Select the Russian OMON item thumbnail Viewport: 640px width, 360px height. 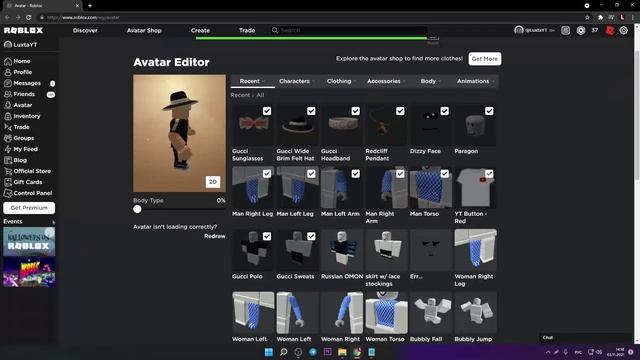[x=342, y=250]
